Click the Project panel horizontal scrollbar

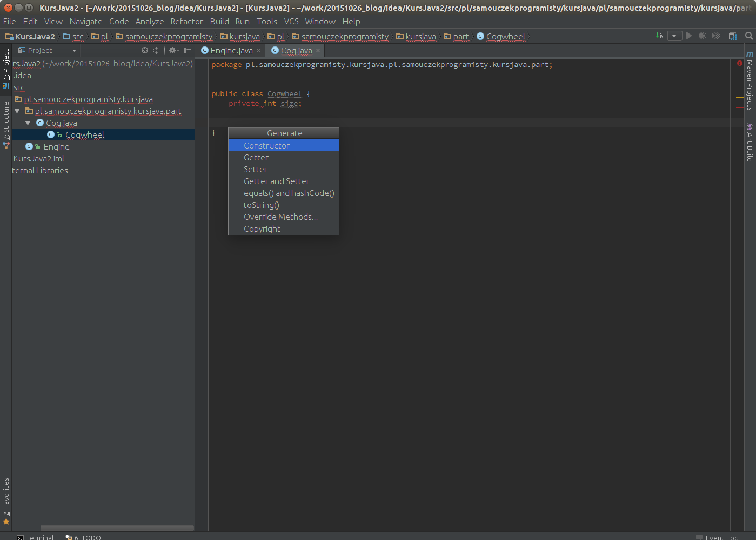click(x=117, y=528)
